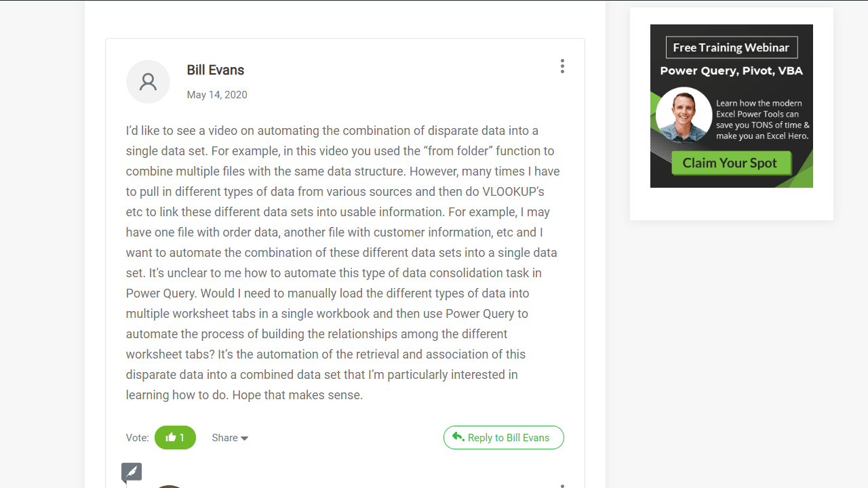Click the quill author badge icon
Image resolution: width=868 pixels, height=488 pixels.
[132, 472]
